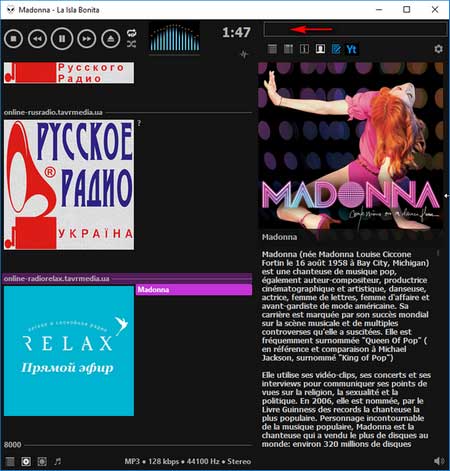The image size is (450, 471).
Task: Select the split-pane view icon
Action: 304,49
